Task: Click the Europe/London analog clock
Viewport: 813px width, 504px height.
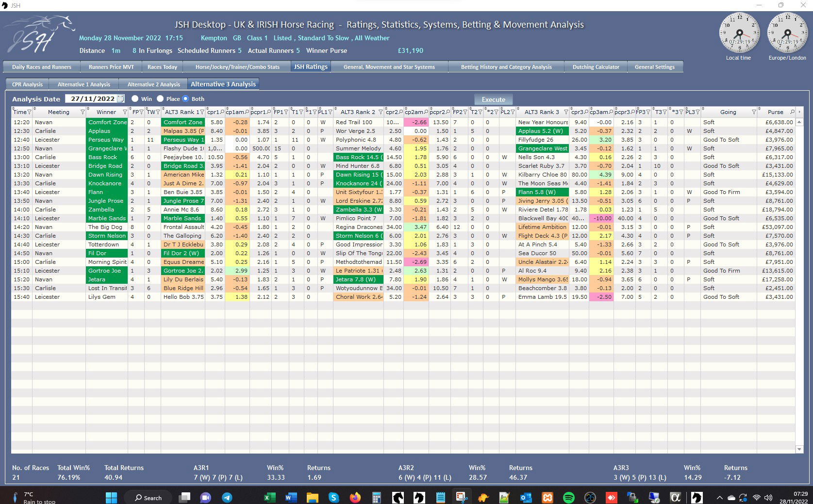Action: point(787,33)
